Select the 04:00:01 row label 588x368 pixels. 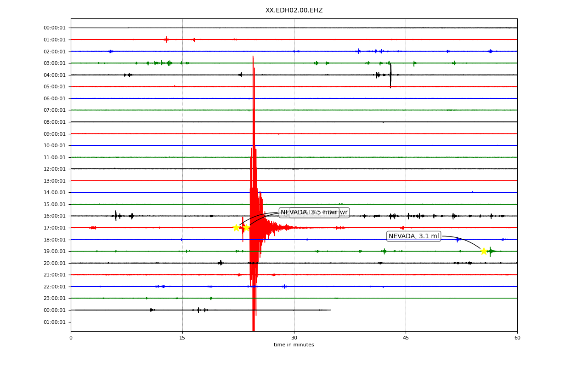tap(55, 75)
